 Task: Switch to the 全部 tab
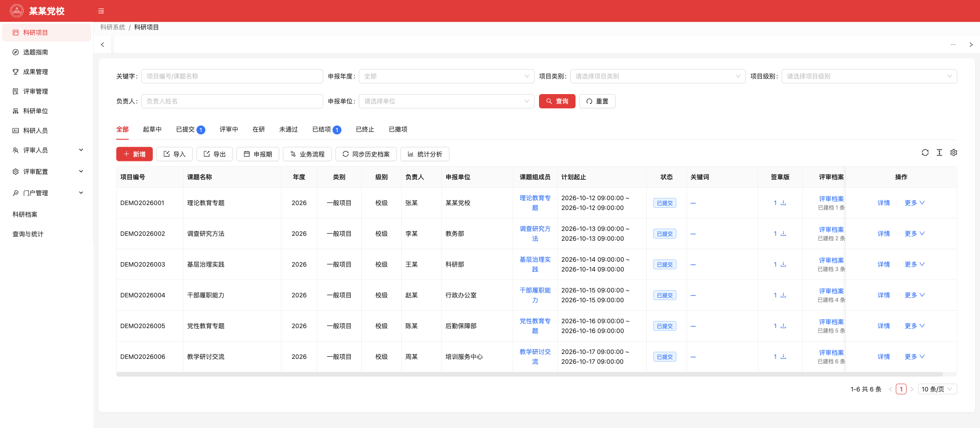click(x=122, y=129)
